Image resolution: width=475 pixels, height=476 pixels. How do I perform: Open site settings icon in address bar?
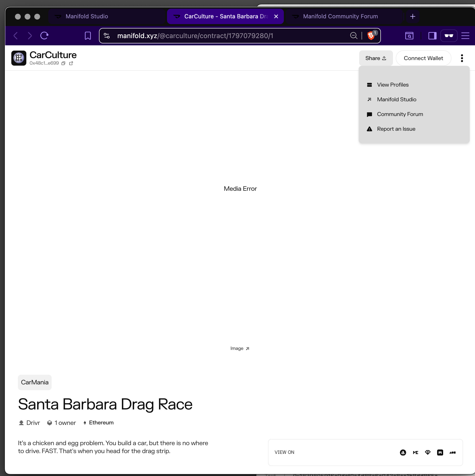(x=106, y=36)
